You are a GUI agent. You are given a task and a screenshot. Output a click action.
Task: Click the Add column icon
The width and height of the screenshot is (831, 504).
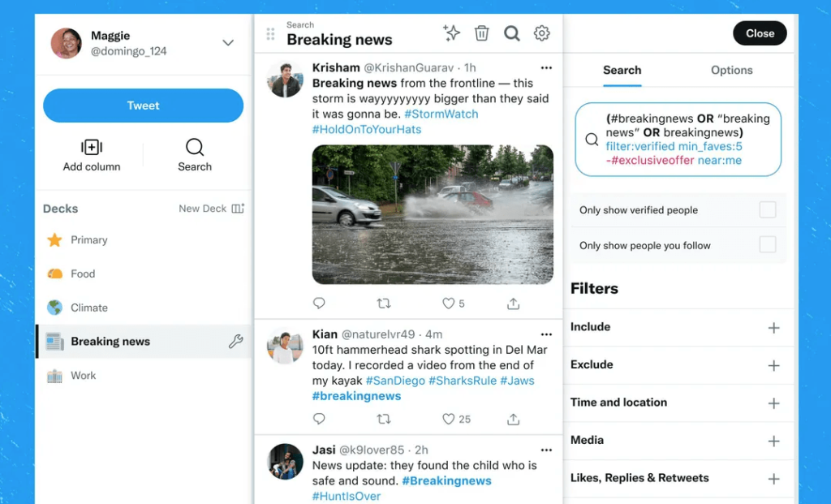coord(92,147)
